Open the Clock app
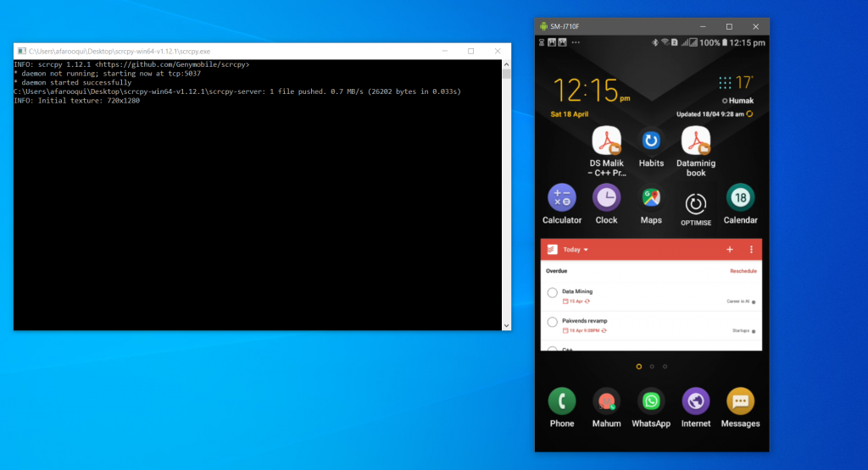 coord(606,197)
